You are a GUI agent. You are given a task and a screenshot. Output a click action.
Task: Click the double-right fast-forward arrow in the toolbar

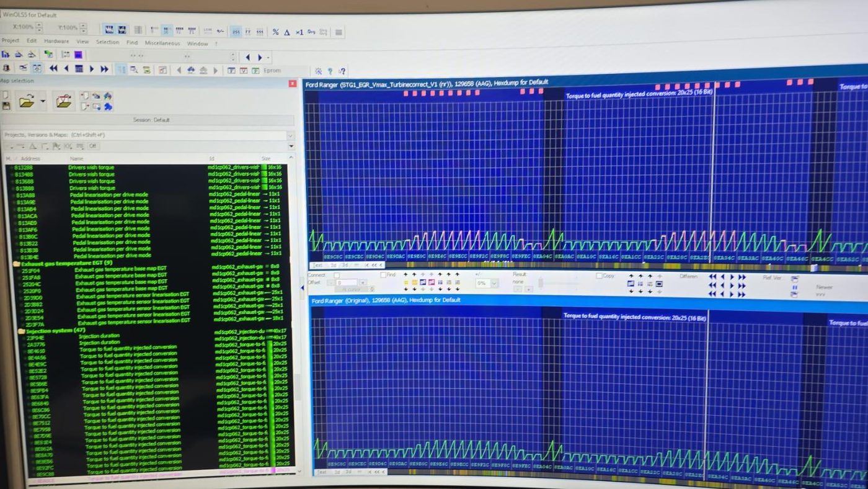coord(104,69)
